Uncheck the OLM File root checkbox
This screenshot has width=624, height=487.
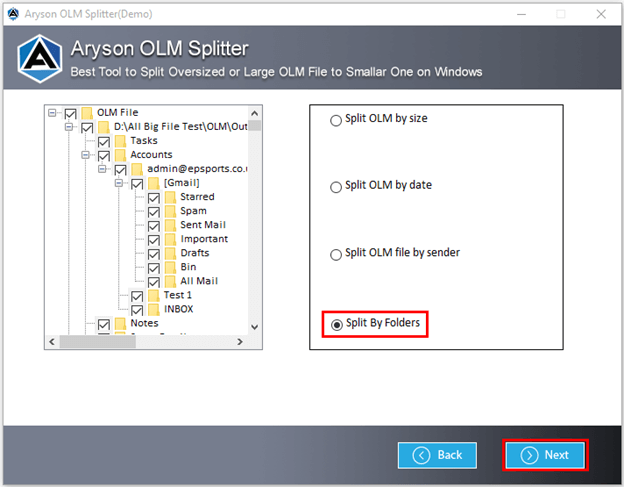coord(70,114)
